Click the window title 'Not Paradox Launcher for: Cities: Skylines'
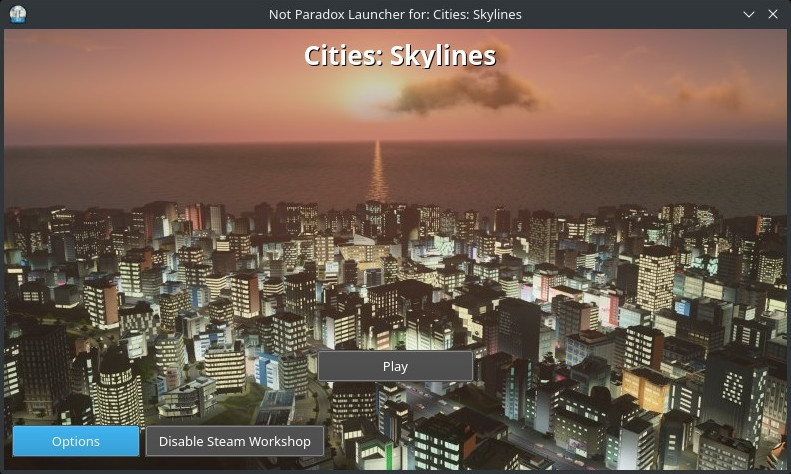This screenshot has width=791, height=474. tap(395, 14)
